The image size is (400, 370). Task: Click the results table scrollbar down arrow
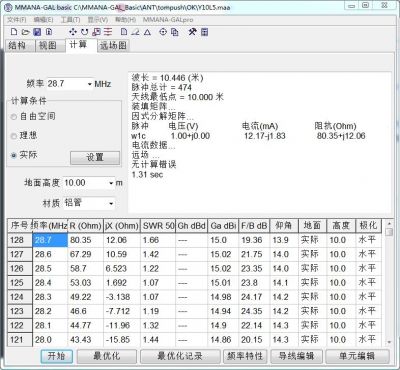click(389, 342)
